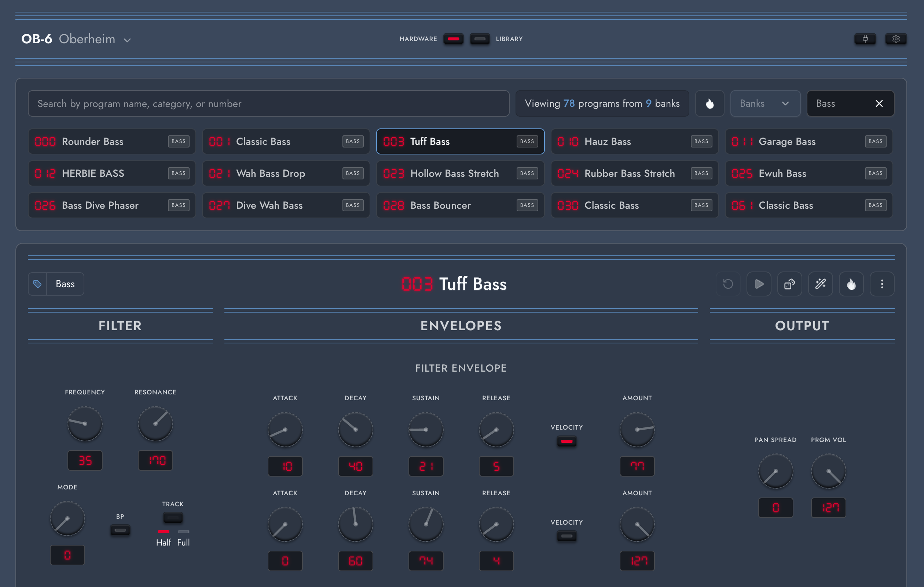This screenshot has height=587, width=924.
Task: Click the filter MODE knob
Action: point(67,518)
